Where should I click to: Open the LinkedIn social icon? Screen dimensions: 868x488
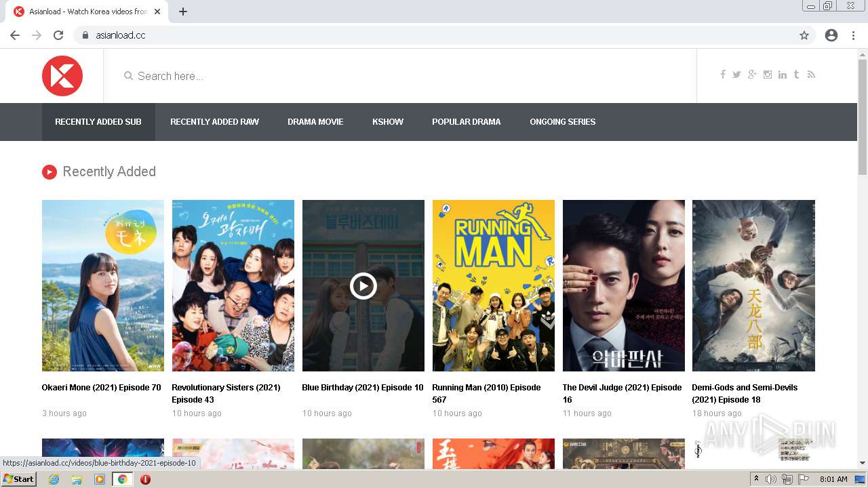coord(783,75)
